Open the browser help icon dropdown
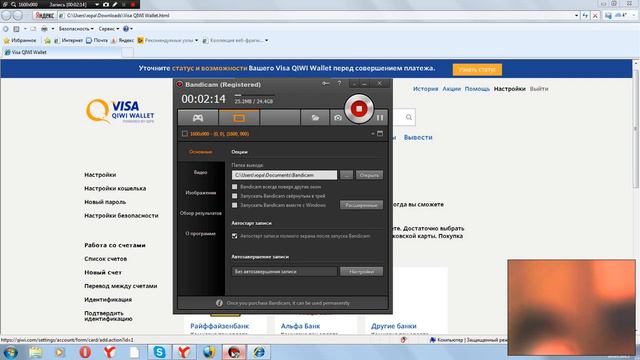640x360 pixels. 128,29
